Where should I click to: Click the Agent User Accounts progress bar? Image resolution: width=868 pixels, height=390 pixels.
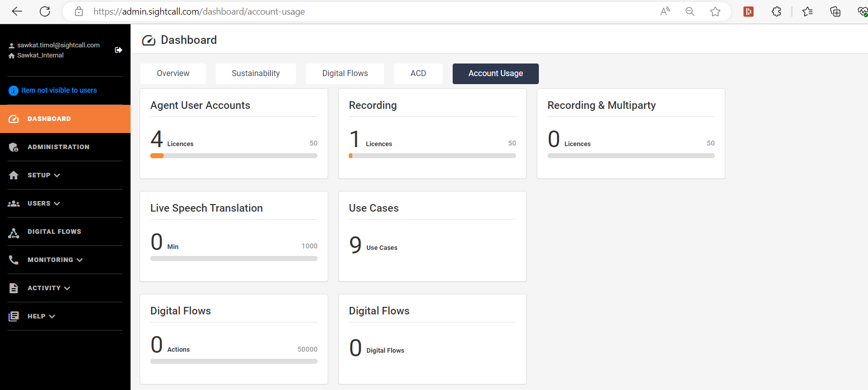pyautogui.click(x=234, y=156)
